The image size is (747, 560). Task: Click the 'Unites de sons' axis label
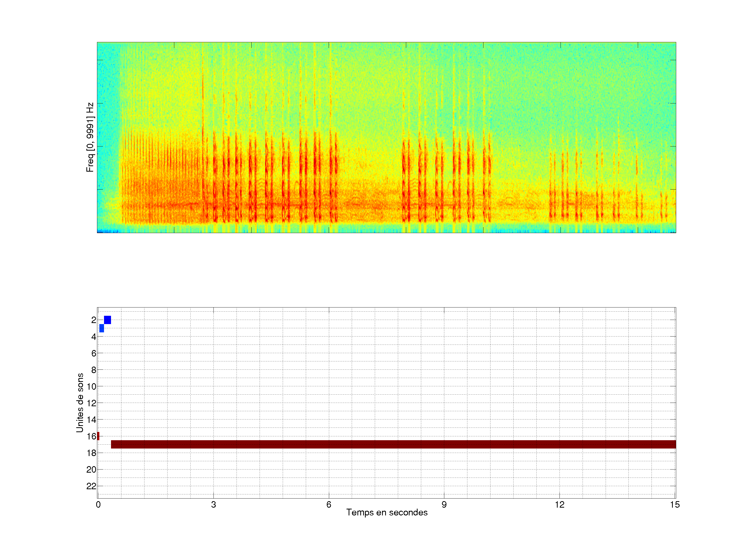[x=80, y=402]
